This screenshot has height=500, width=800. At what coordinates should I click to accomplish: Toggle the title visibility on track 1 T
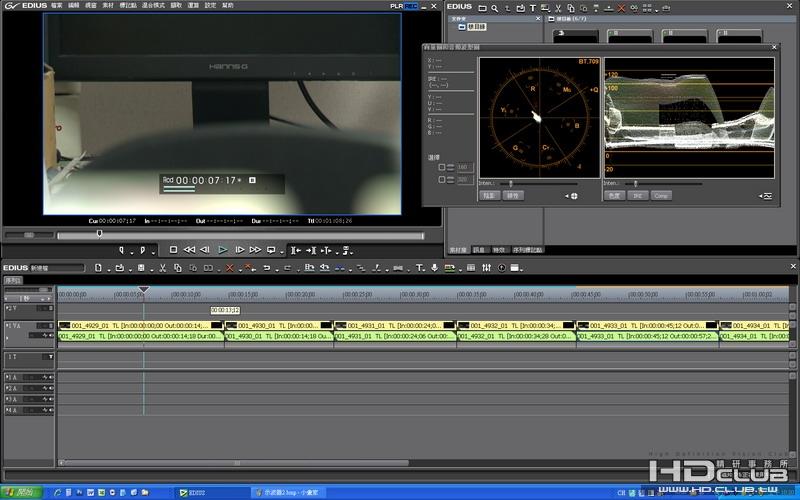click(x=51, y=357)
